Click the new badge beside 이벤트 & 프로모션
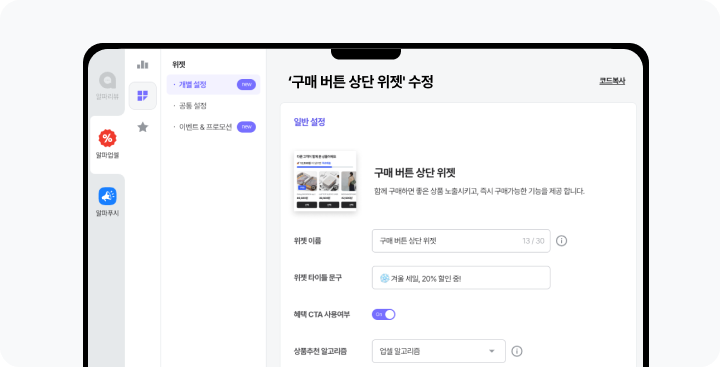Image resolution: width=720 pixels, height=367 pixels. click(x=247, y=127)
